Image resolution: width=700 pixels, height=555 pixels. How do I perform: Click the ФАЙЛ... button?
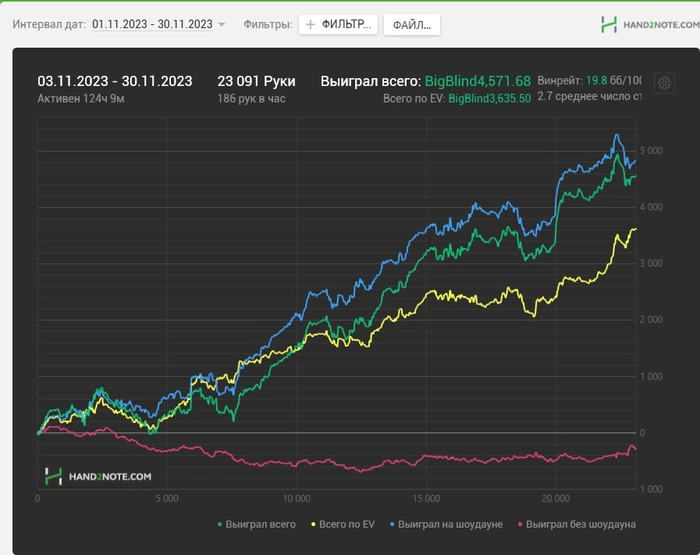pyautogui.click(x=412, y=25)
